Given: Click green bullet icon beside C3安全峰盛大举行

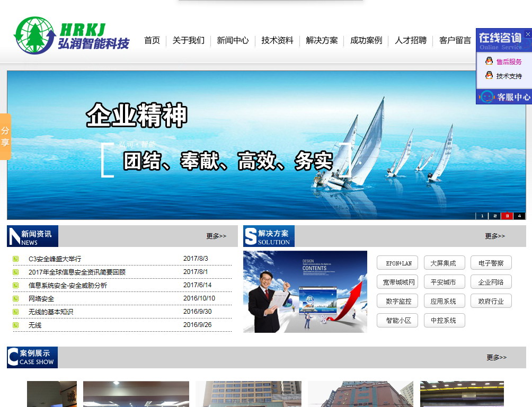Looking at the screenshot, I should click(15, 259).
